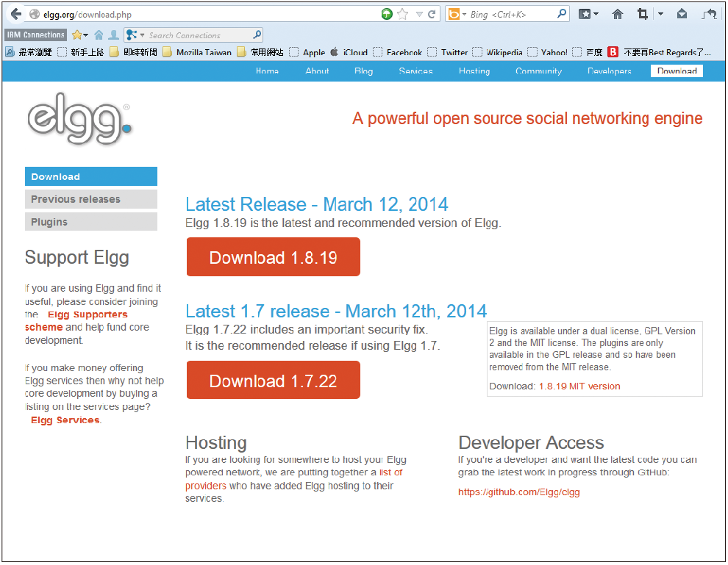This screenshot has width=728, height=565.
Task: Open the bookmarks menu toolbar button
Action: click(x=588, y=15)
